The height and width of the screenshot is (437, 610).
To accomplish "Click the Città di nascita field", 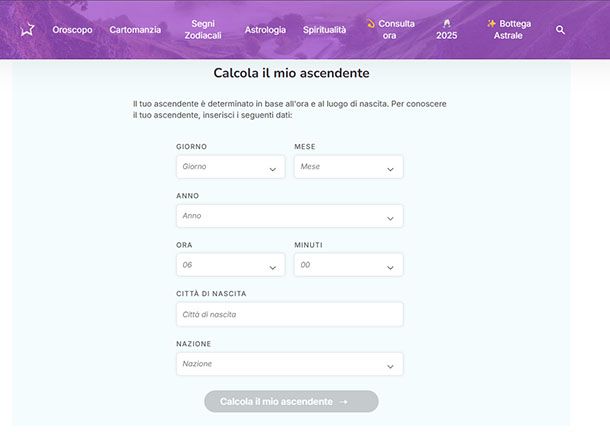I will tap(289, 315).
